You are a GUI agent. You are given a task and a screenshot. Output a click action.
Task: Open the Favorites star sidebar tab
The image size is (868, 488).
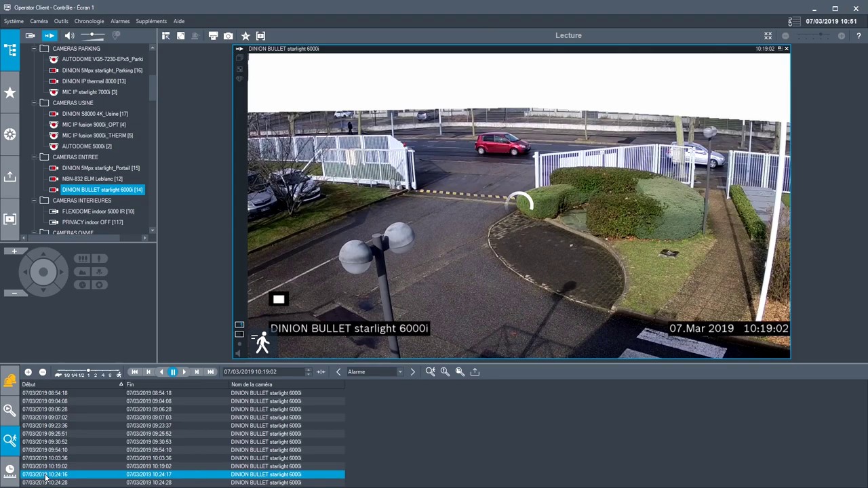[x=9, y=93]
